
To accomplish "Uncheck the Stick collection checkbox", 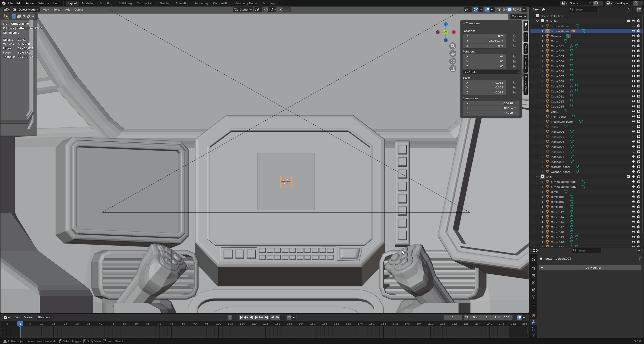I will click(x=628, y=177).
